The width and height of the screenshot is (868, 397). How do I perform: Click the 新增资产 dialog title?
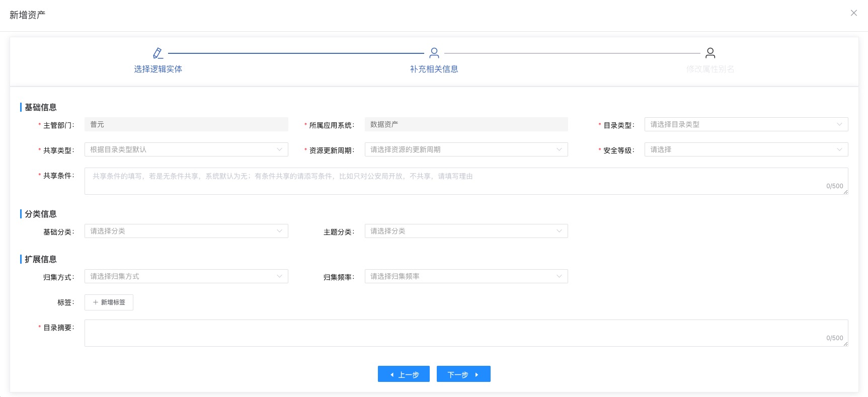pos(28,15)
